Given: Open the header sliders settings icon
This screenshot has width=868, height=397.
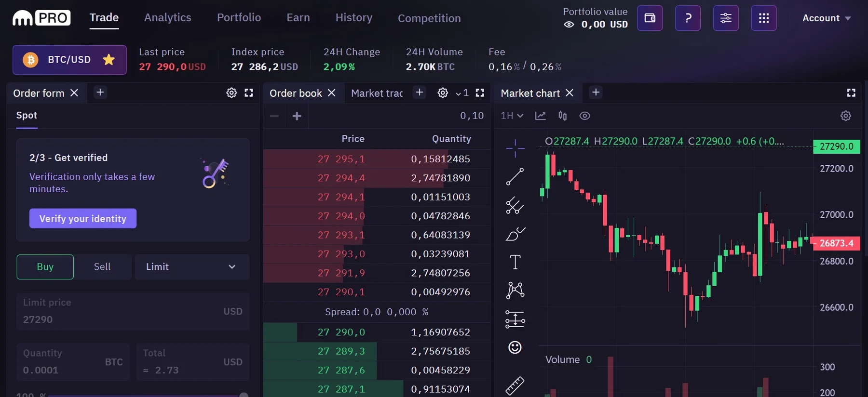Looking at the screenshot, I should click(726, 18).
